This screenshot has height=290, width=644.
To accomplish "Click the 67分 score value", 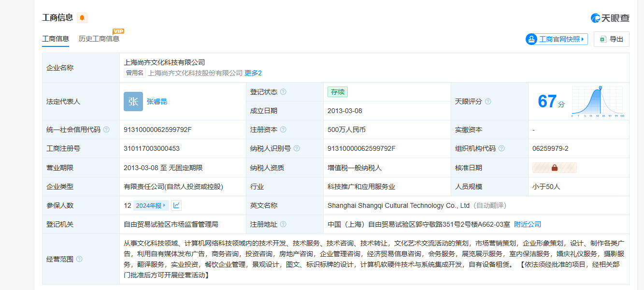I will tap(551, 101).
